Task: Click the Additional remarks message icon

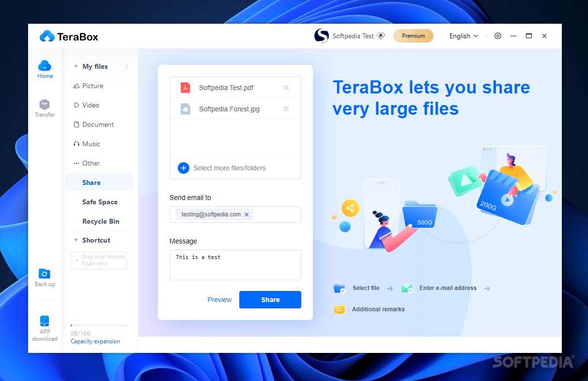Action: point(340,309)
